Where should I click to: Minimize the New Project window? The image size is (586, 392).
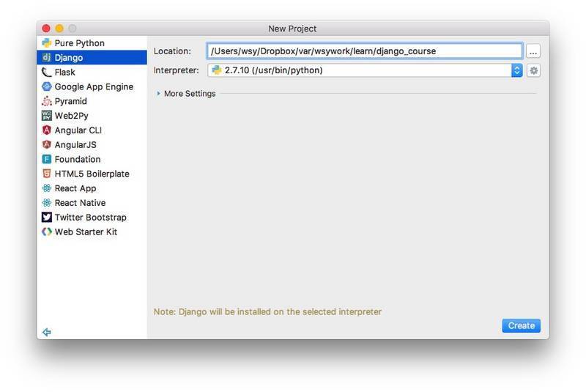click(x=59, y=29)
